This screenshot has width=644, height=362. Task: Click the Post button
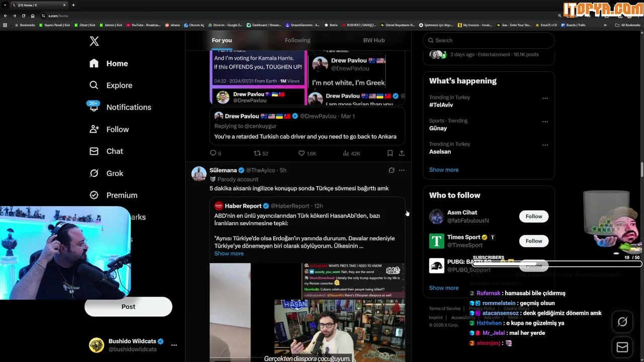(128, 307)
